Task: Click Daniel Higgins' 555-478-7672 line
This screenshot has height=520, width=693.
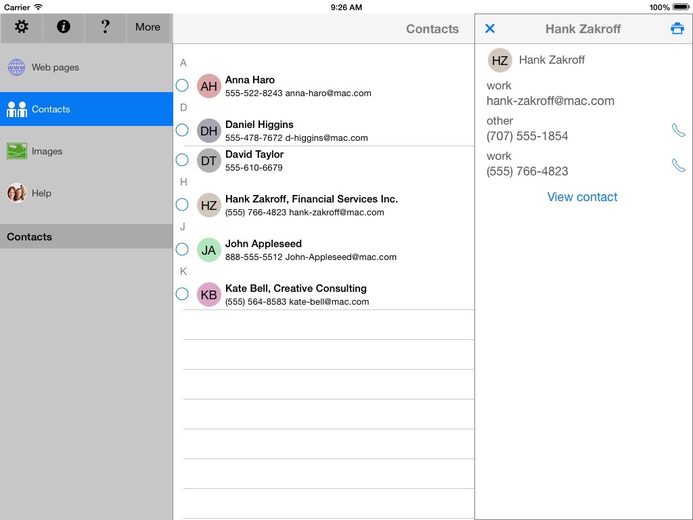Action: (297, 138)
